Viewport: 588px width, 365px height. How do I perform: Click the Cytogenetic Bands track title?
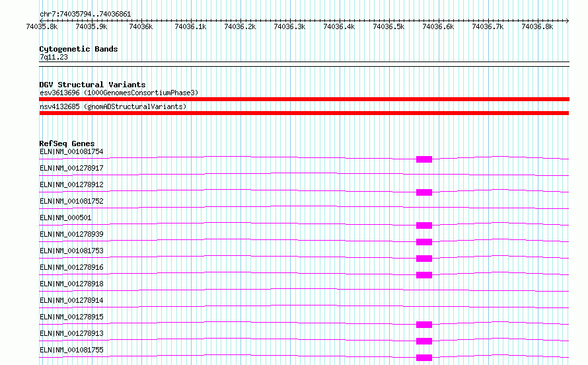click(x=79, y=49)
